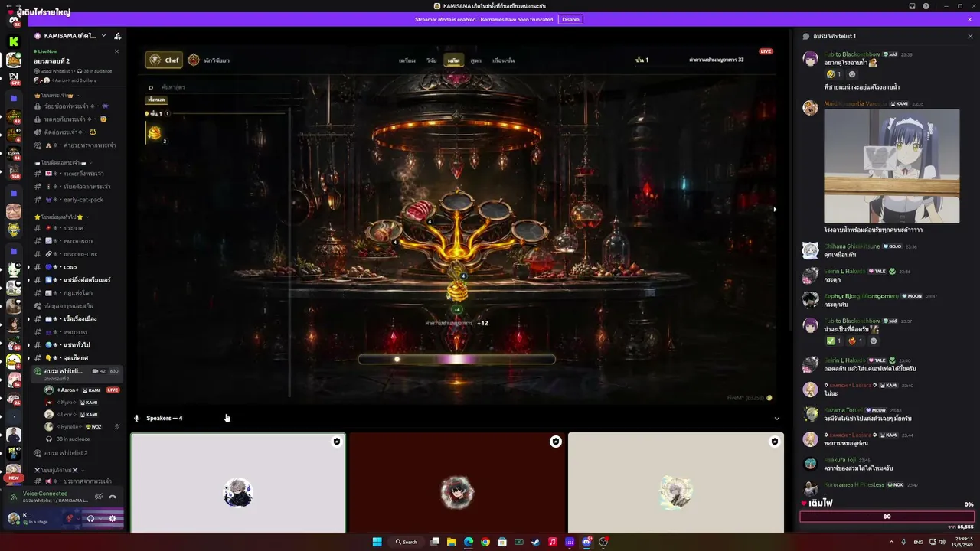The image size is (980, 551).
Task: Open the Kick server icon in sidebar
Action: click(x=14, y=42)
